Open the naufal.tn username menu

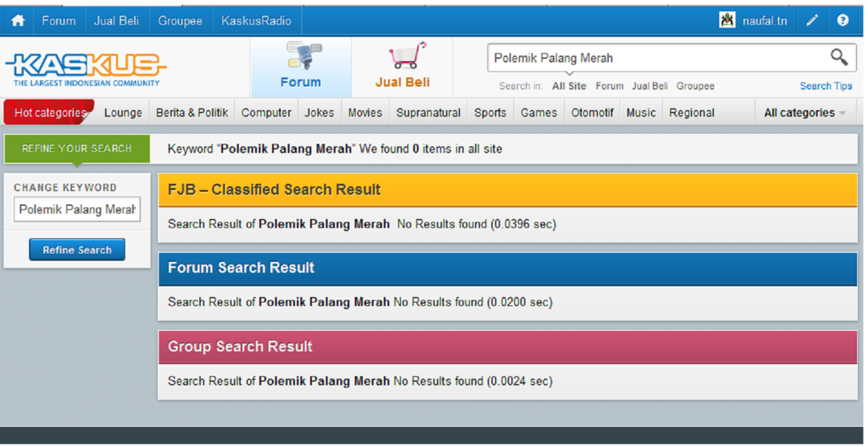(x=765, y=20)
